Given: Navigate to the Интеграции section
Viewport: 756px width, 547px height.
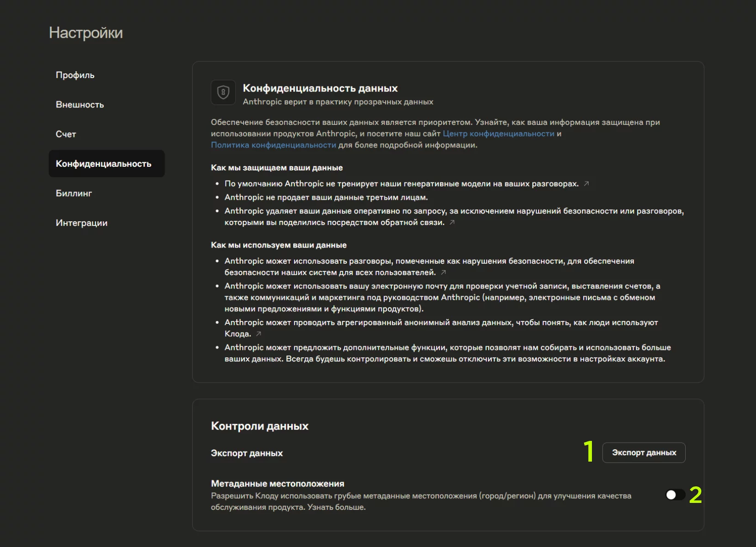Looking at the screenshot, I should (81, 223).
